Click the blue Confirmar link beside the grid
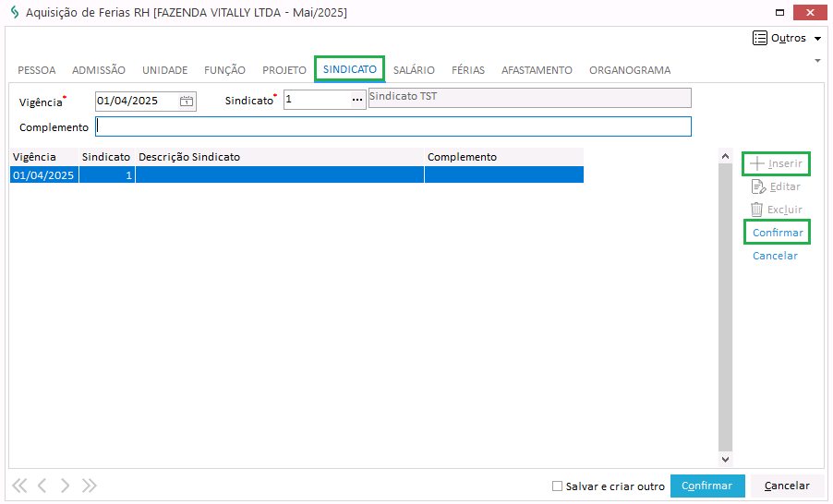Image resolution: width=833 pixels, height=504 pixels. coord(778,233)
